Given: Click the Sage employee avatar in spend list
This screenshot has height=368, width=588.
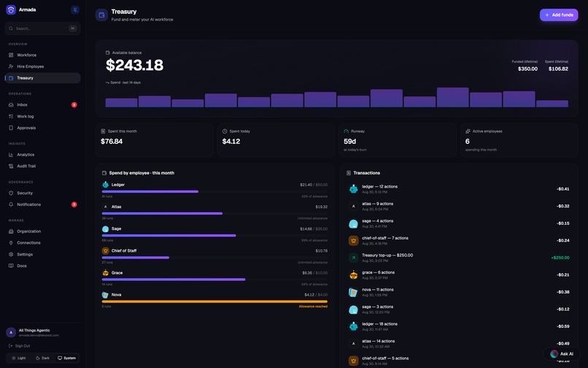Looking at the screenshot, I should tap(105, 229).
